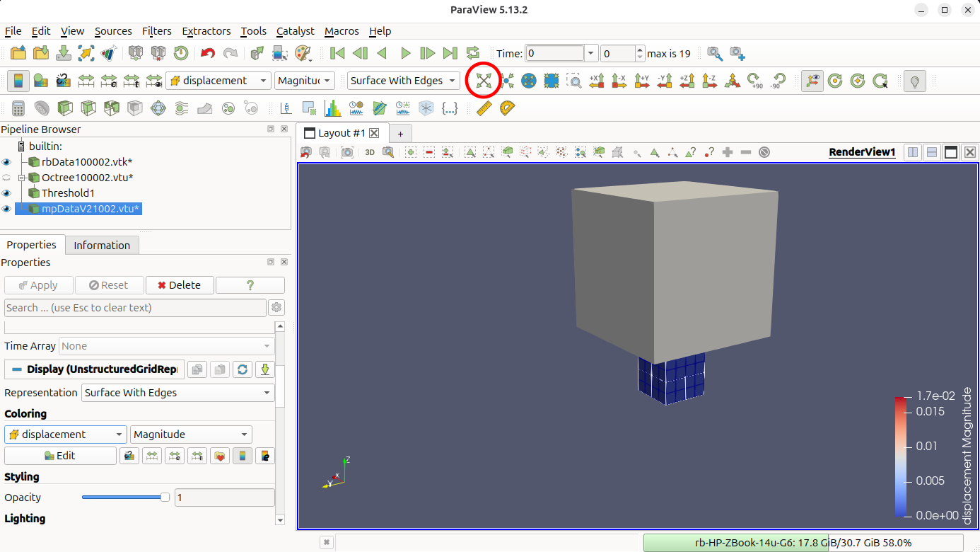
Task: Open the Coloring displacement dropdown in Properties
Action: click(x=65, y=435)
